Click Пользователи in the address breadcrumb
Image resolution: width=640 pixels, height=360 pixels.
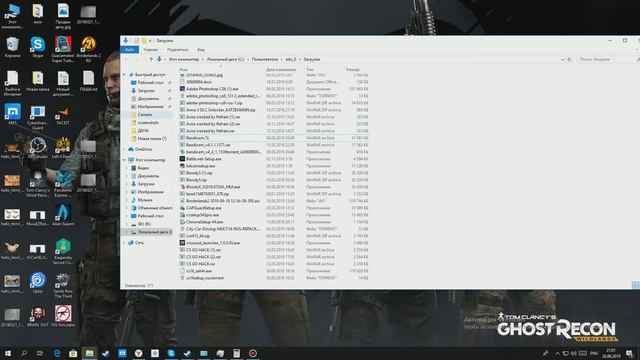(x=265, y=60)
